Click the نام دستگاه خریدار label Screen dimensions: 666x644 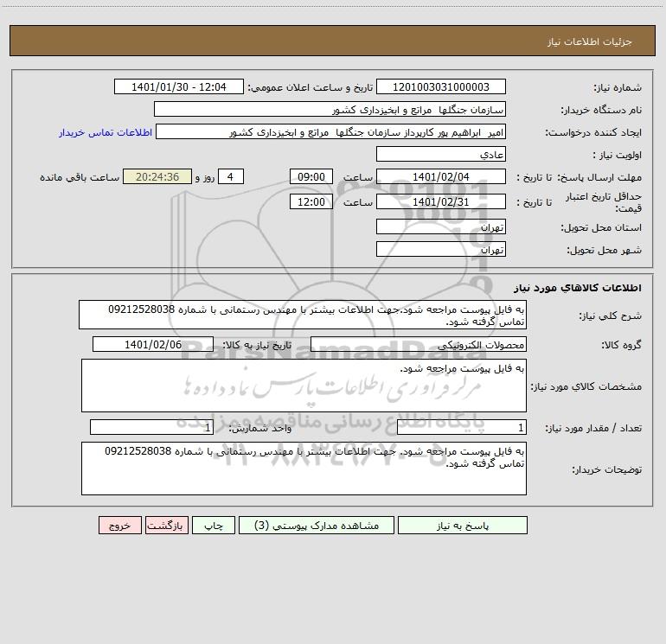601,110
